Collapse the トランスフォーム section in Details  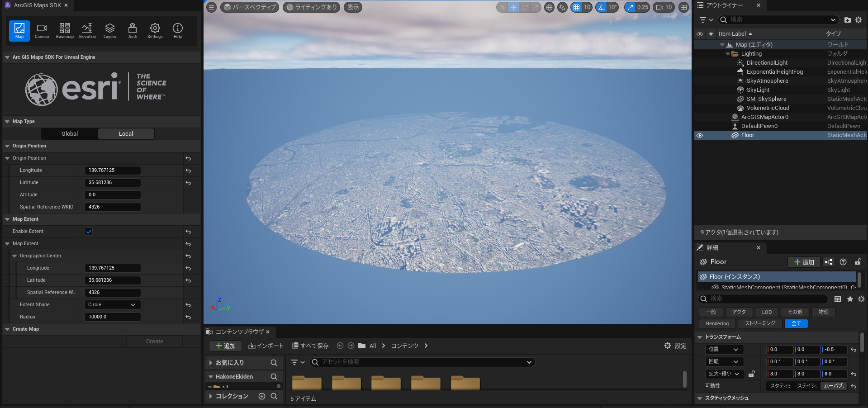700,337
